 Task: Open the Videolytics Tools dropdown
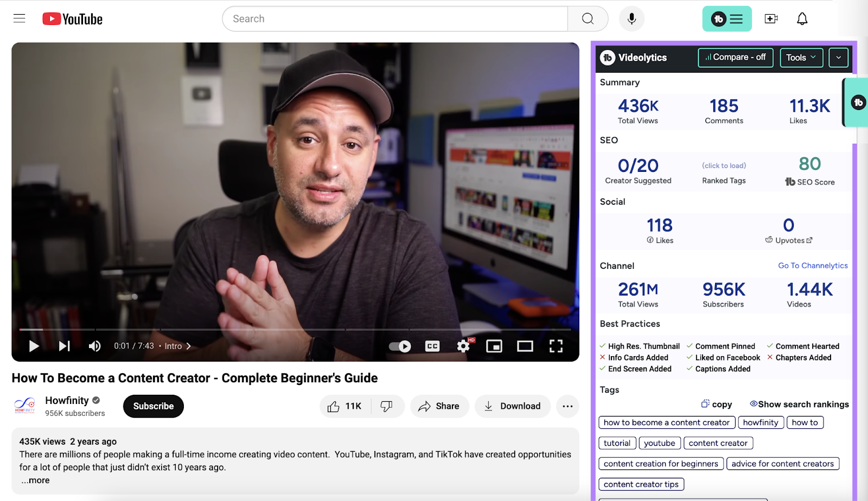click(x=801, y=57)
